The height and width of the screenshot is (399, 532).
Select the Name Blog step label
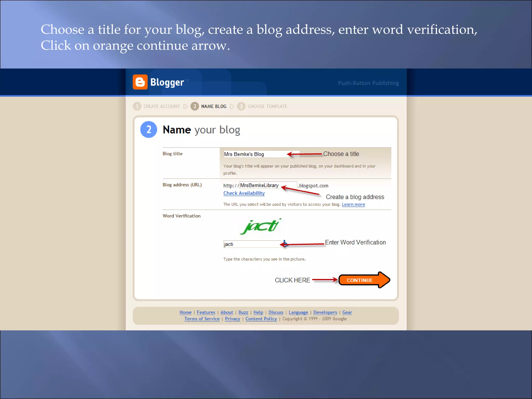tap(214, 106)
